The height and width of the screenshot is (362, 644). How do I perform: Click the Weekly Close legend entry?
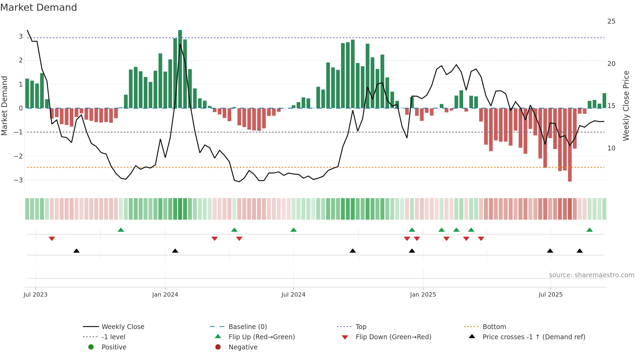click(114, 327)
